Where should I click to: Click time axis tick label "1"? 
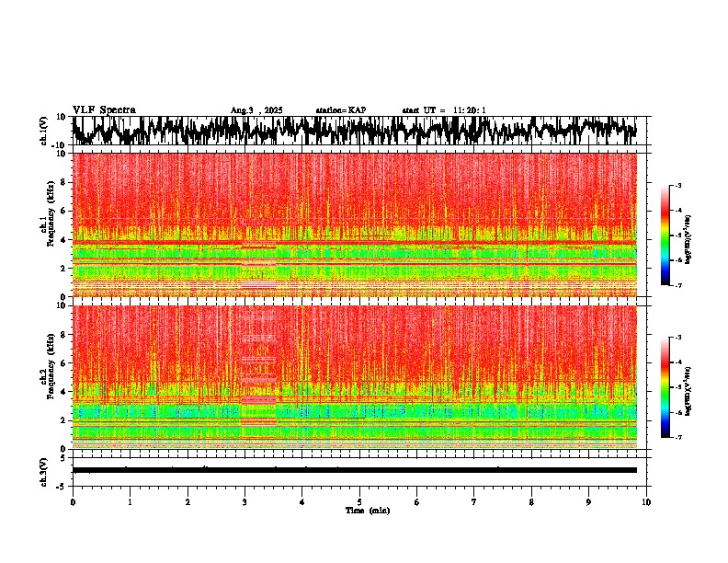point(130,502)
